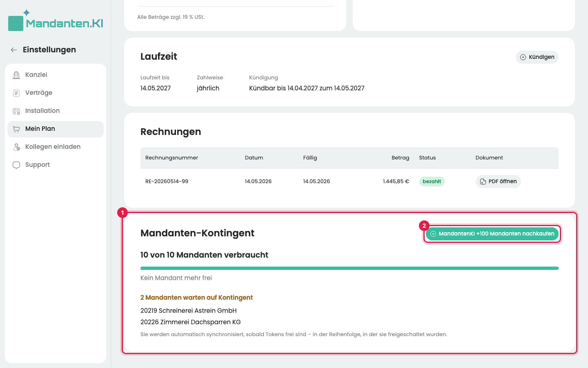The width and height of the screenshot is (588, 368).
Task: Click the Status column header
Action: tap(428, 158)
